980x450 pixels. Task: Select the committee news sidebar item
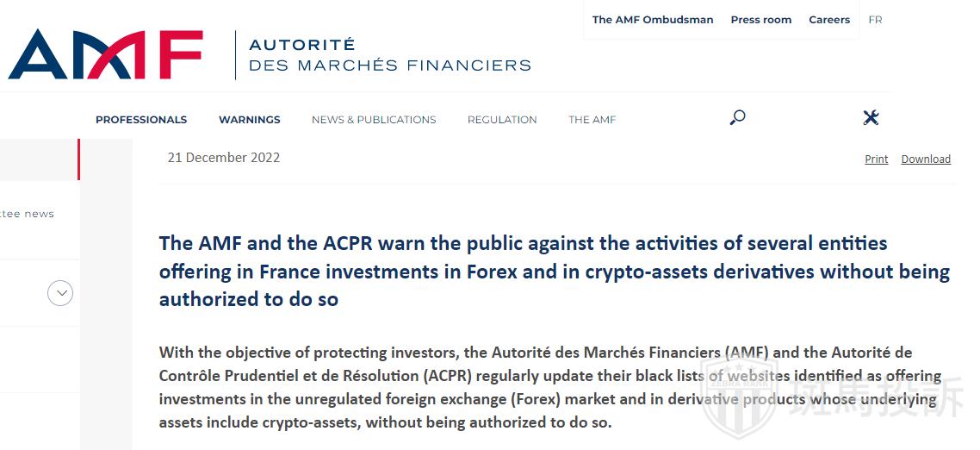(27, 214)
